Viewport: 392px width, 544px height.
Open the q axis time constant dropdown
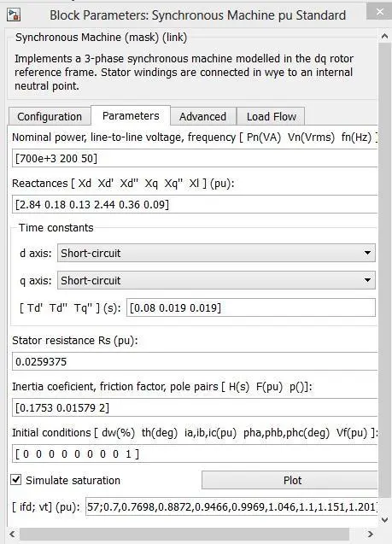tap(216, 280)
